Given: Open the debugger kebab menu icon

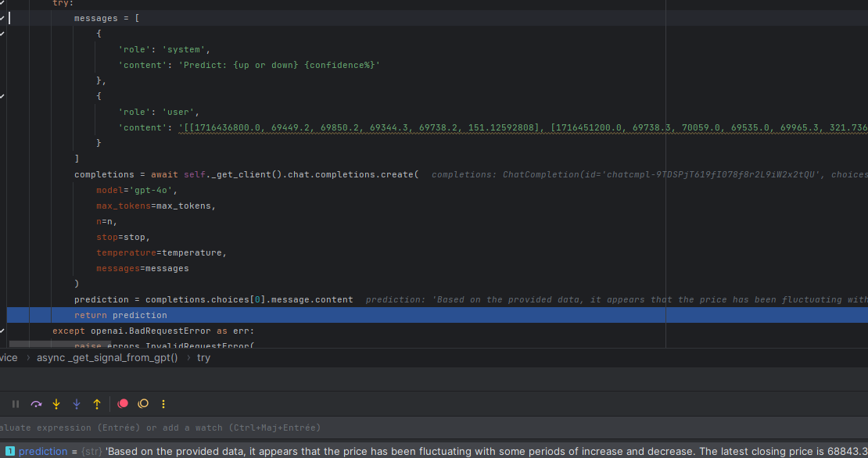Looking at the screenshot, I should [162, 403].
